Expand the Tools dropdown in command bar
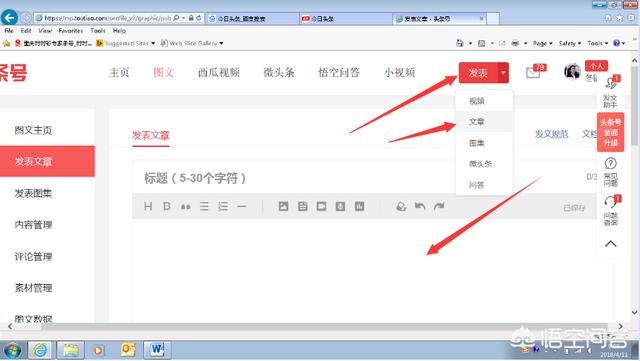640x361 pixels. [x=598, y=43]
